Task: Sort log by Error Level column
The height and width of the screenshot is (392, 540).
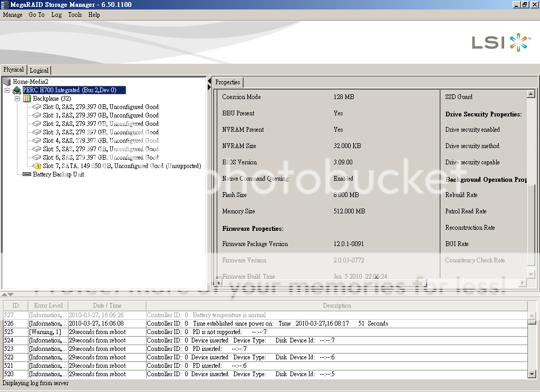Action: 48,306
